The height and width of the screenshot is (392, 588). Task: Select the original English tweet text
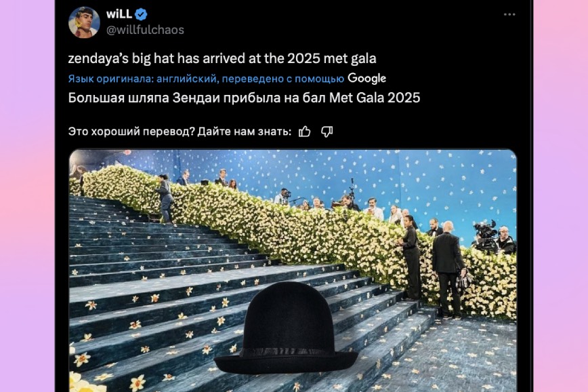tap(222, 58)
